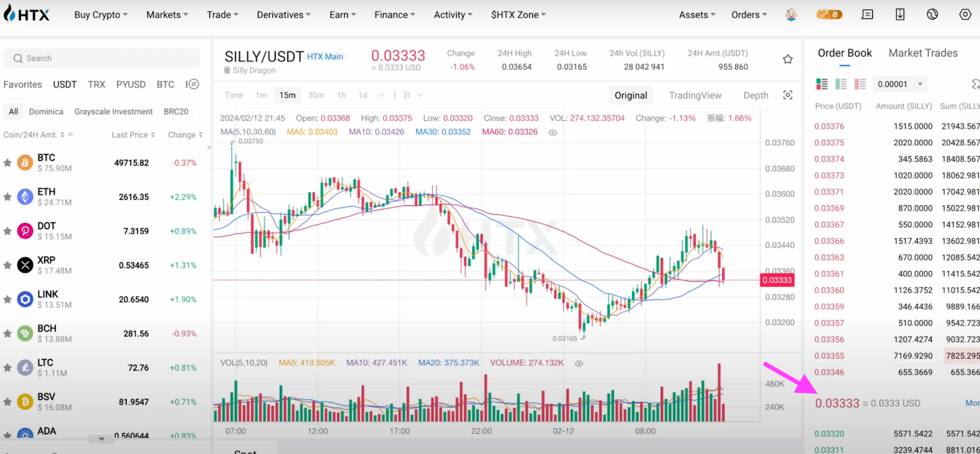The width and height of the screenshot is (980, 454).
Task: Toggle favorite star for LINK
Action: click(x=7, y=300)
